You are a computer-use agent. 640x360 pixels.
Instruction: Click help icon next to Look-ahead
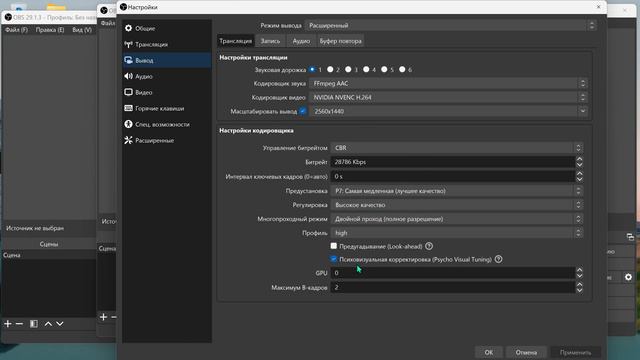click(429, 246)
